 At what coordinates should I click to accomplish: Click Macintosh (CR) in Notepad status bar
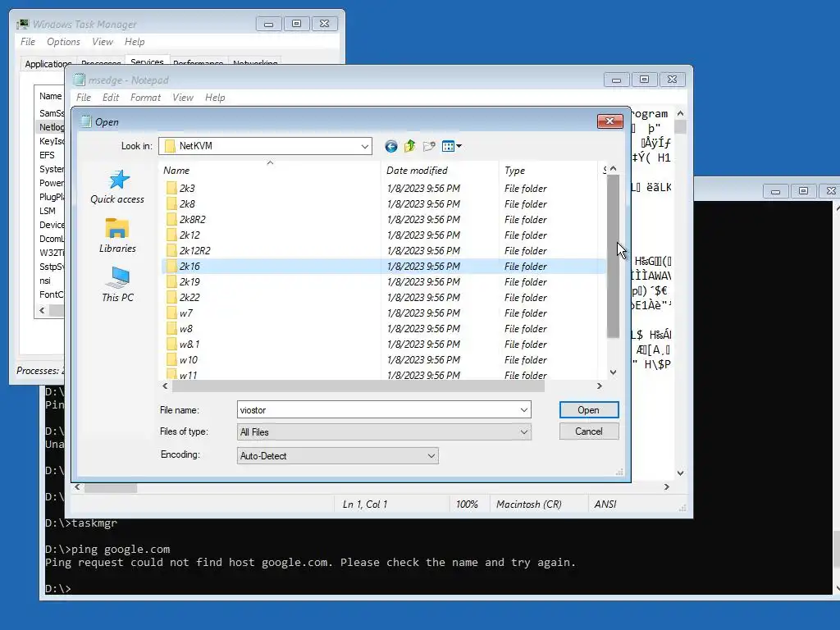[529, 504]
